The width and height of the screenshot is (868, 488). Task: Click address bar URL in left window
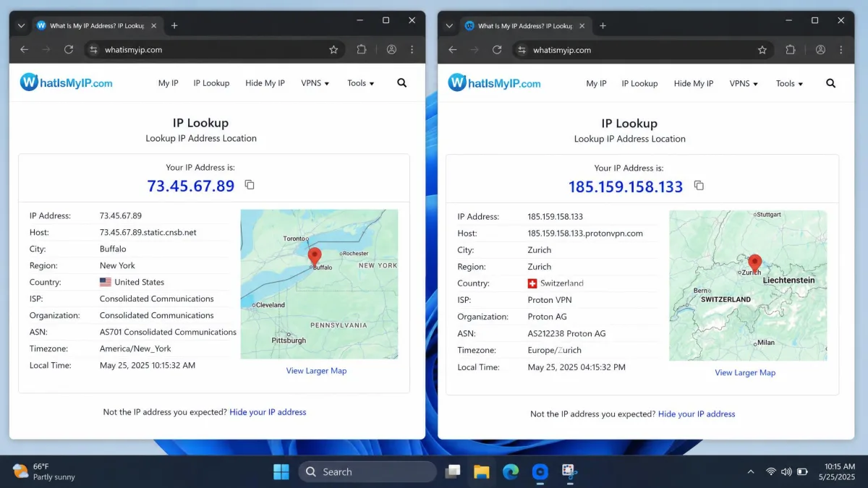[x=133, y=50]
